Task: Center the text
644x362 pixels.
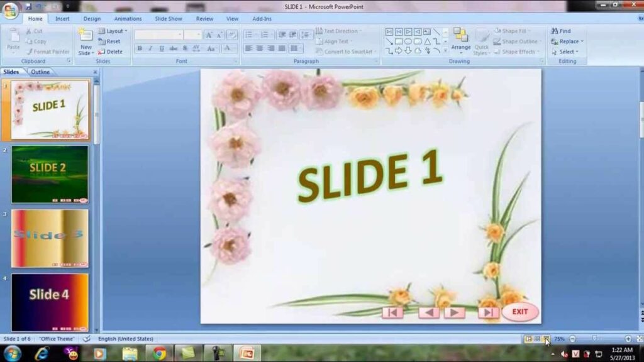Action: [260, 48]
